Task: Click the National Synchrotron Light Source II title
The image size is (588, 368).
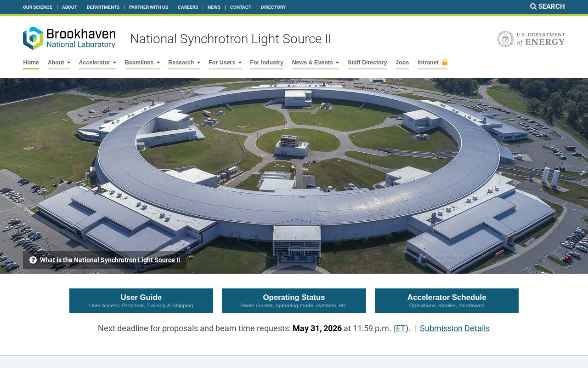Action: (x=231, y=39)
